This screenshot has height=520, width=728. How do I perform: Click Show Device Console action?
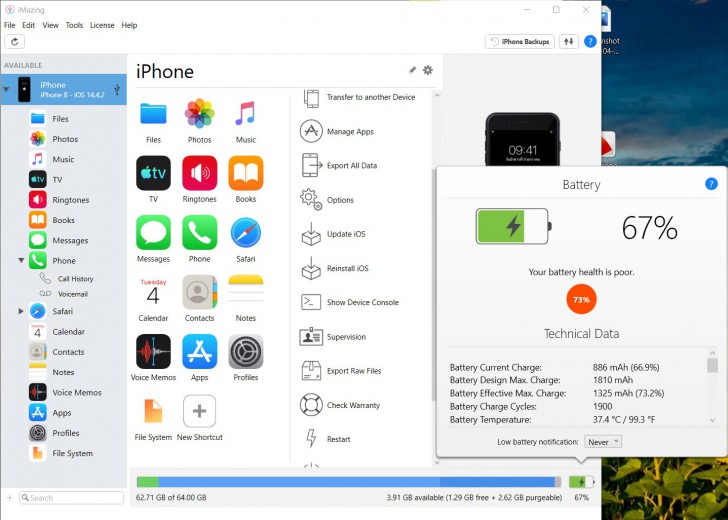coord(350,302)
